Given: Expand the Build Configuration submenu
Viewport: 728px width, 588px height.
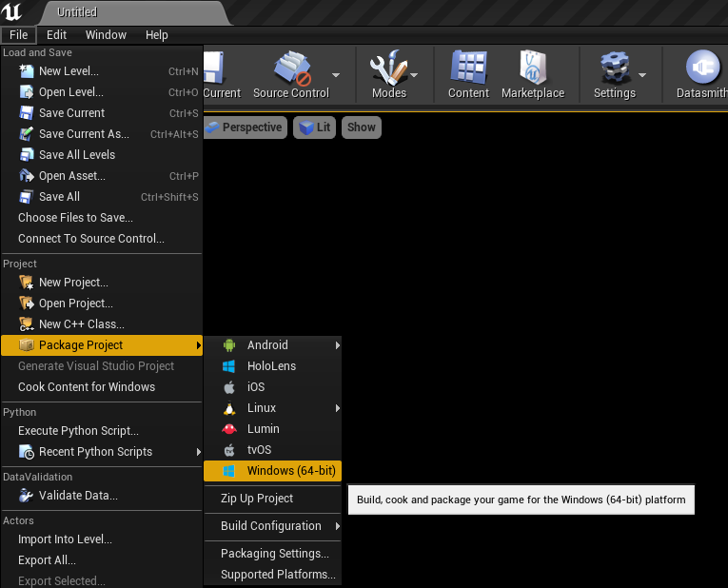Looking at the screenshot, I should pos(272,526).
